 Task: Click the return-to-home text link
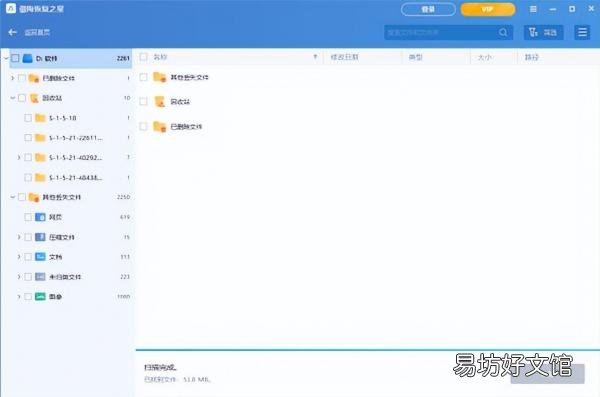37,33
